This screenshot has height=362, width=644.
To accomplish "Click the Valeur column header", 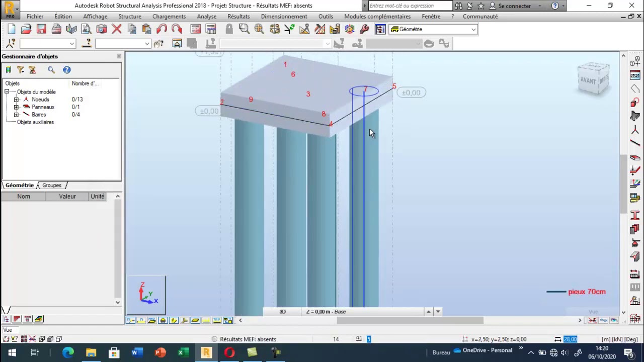I will tap(67, 197).
